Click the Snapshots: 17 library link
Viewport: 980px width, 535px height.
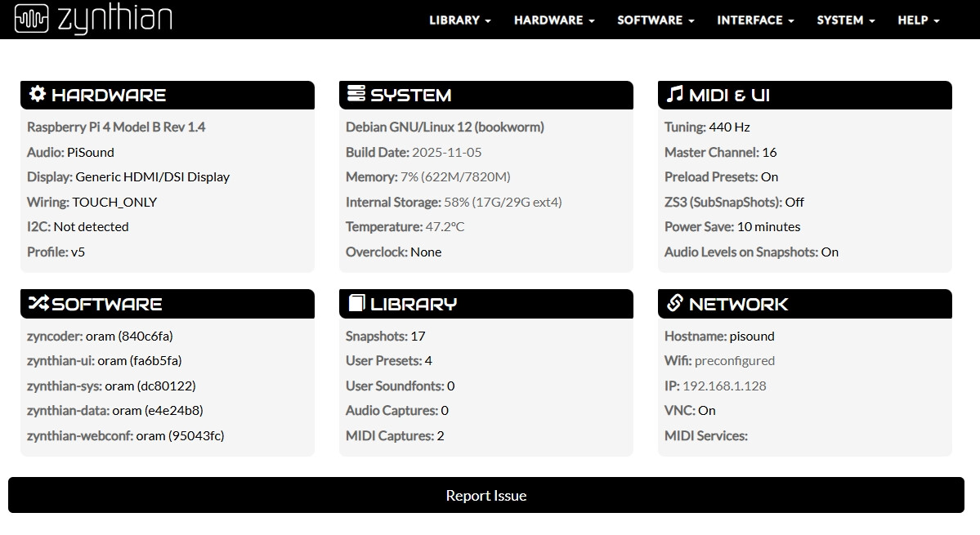[x=385, y=336]
